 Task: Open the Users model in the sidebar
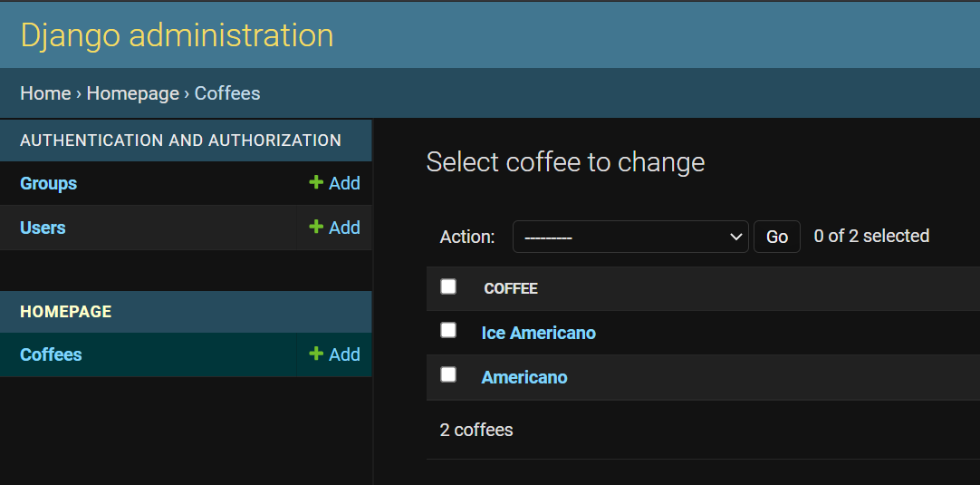[43, 228]
